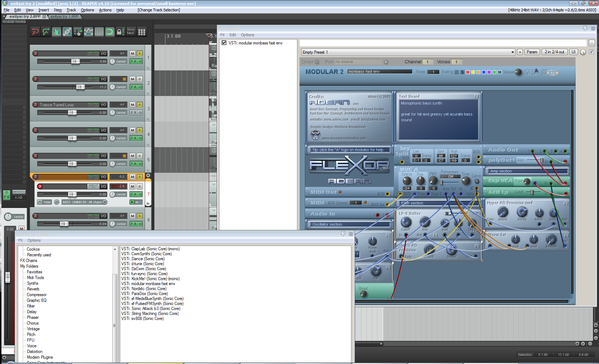Open I/O routing for Trance Tuned Loop track
Image resolution: width=599 pixels, height=364 pixels.
pos(104,105)
